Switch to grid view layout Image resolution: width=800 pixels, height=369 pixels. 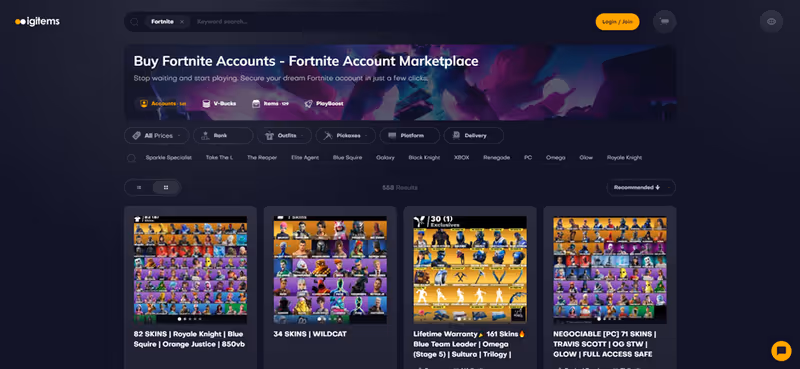(166, 187)
